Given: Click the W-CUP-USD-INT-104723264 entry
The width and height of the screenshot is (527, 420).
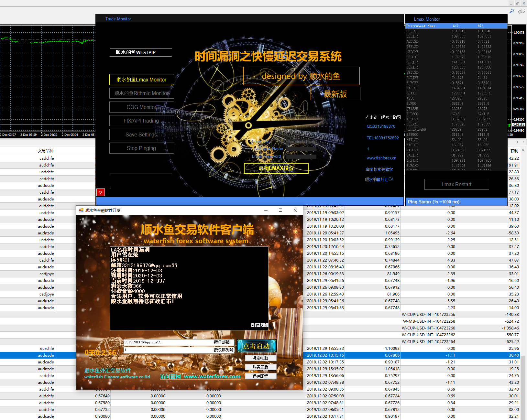Looking at the screenshot, I should coord(428,341).
